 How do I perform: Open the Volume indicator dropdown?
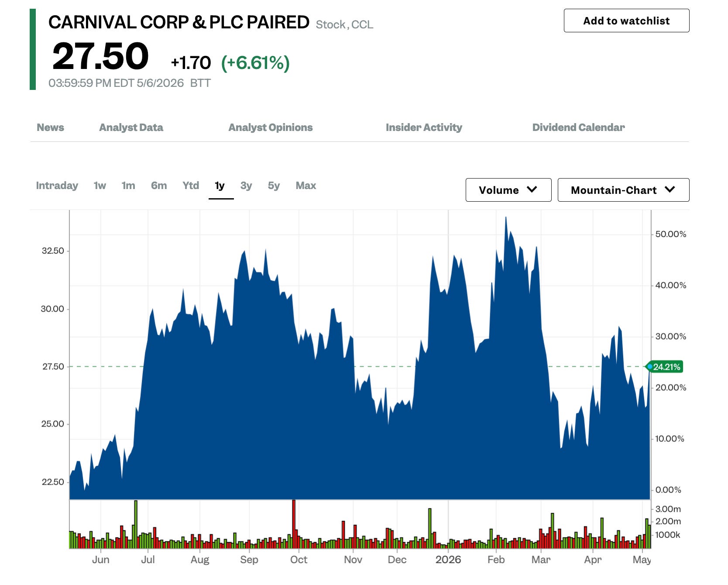point(508,190)
